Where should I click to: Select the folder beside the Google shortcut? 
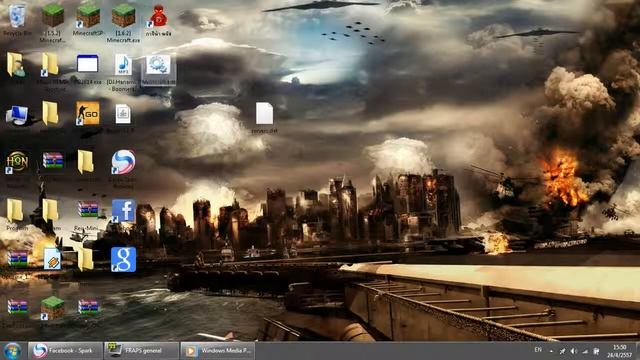[x=85, y=259]
